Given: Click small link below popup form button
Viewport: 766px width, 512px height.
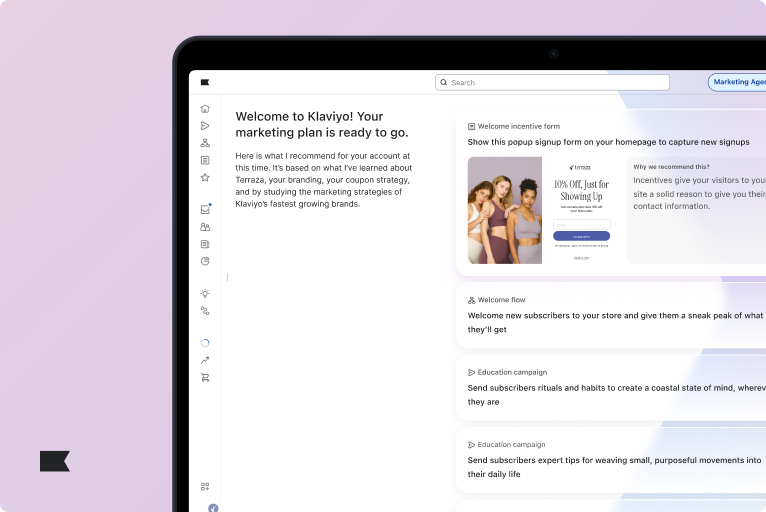Looking at the screenshot, I should (x=581, y=258).
